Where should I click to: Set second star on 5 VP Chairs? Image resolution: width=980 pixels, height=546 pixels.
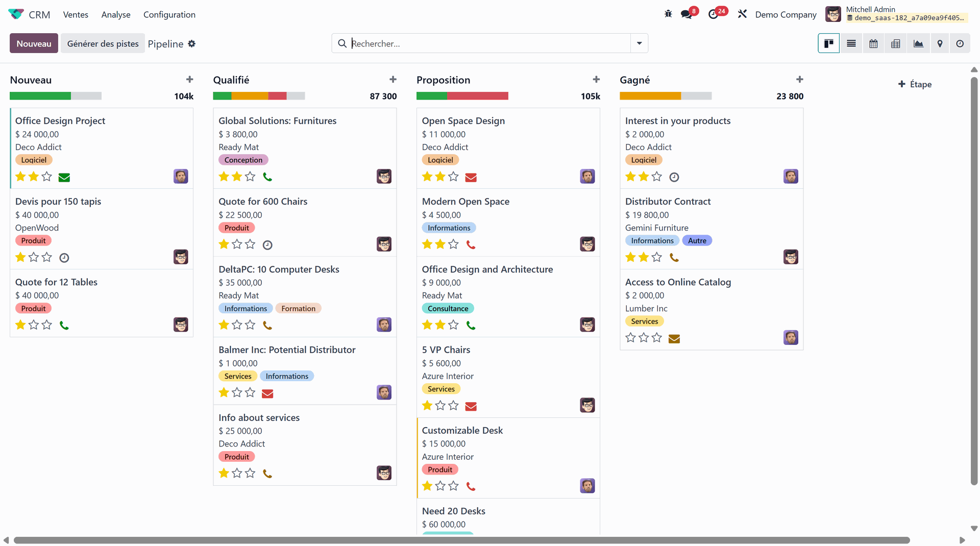pyautogui.click(x=440, y=406)
